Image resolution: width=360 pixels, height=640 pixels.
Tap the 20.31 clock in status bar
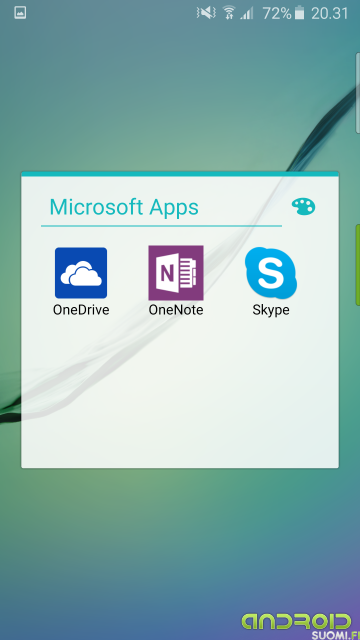[330, 13]
